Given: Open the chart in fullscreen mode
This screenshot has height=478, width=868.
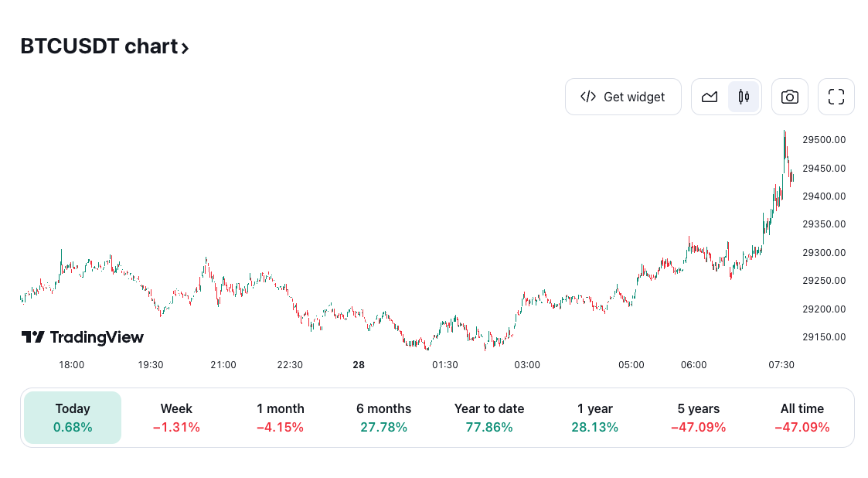Looking at the screenshot, I should [836, 97].
